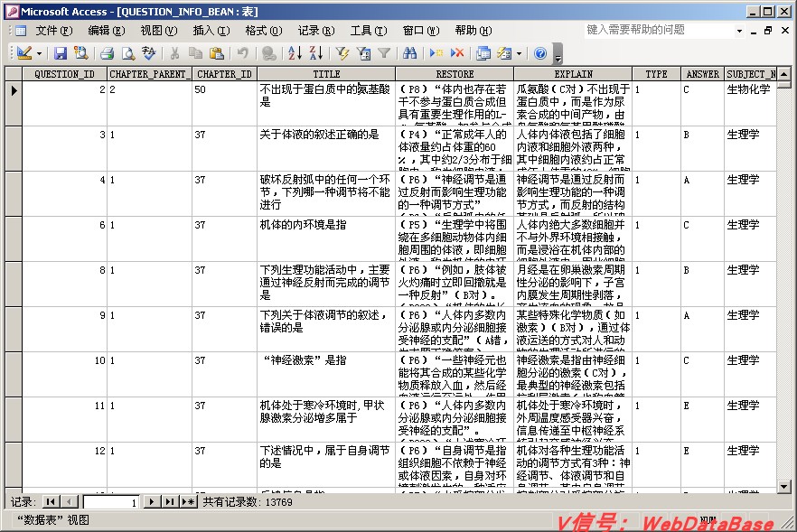Open Print Preview from the toolbar

pyautogui.click(x=128, y=53)
